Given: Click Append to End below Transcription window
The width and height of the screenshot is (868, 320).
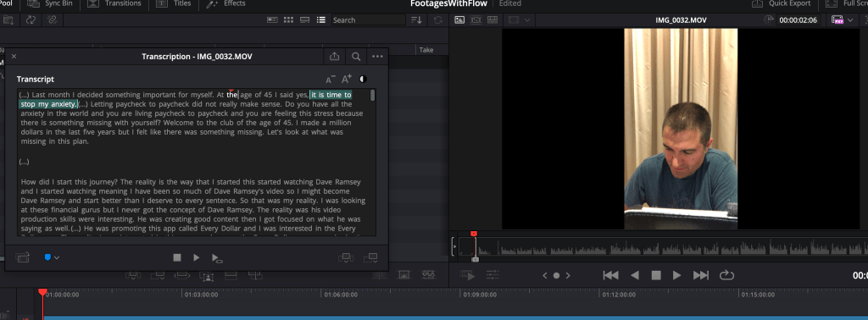Looking at the screenshot, I should click(x=158, y=274).
